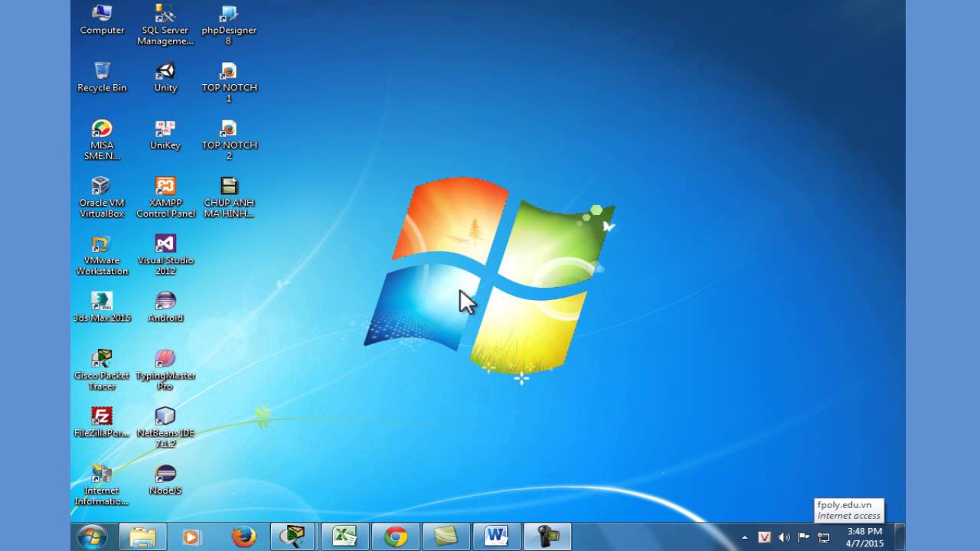Open Cisco Packet Tracer shortcut
This screenshot has height=551, width=980.
[x=102, y=370]
